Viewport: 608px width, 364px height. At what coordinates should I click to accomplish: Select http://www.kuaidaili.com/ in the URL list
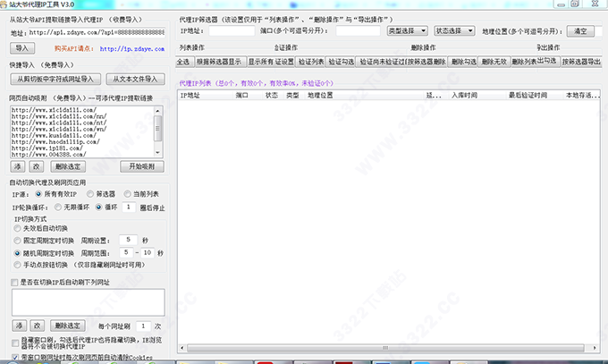pos(54,135)
